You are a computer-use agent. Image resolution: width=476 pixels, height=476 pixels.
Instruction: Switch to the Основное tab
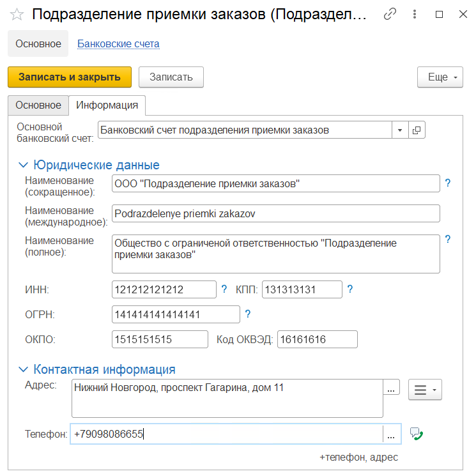[x=38, y=105]
